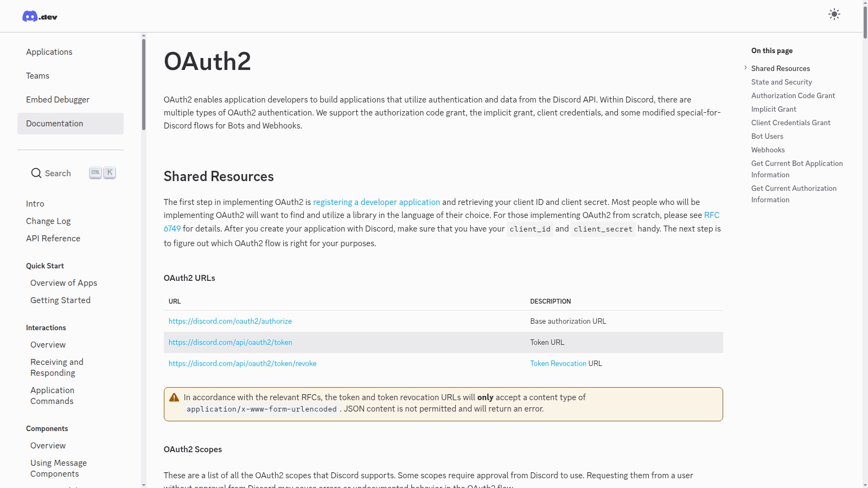Screen dimensions: 868x488
Task: Go to Applications in the sidebar
Action: click(x=49, y=52)
